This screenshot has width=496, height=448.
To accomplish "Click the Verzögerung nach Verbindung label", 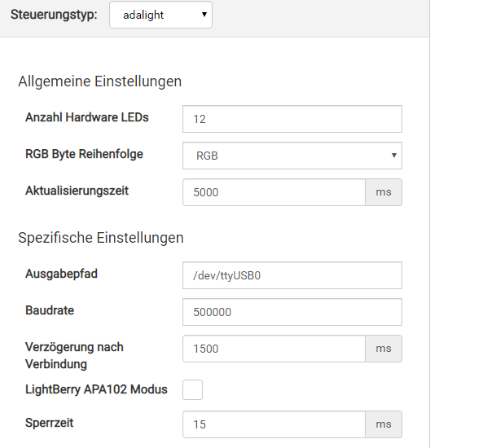I will (x=74, y=356).
